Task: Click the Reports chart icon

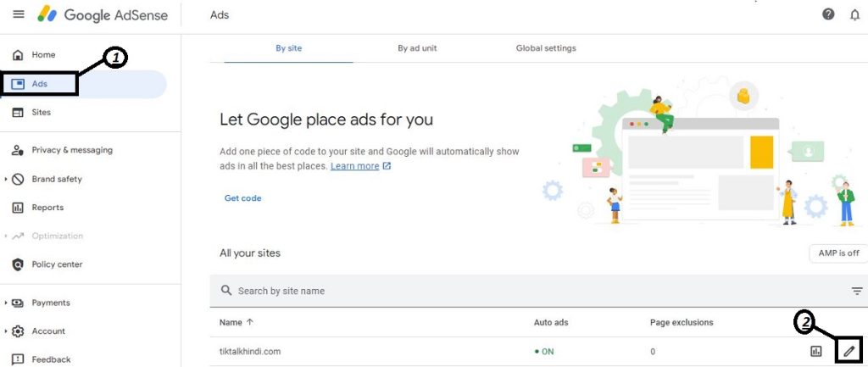Action: click(18, 208)
